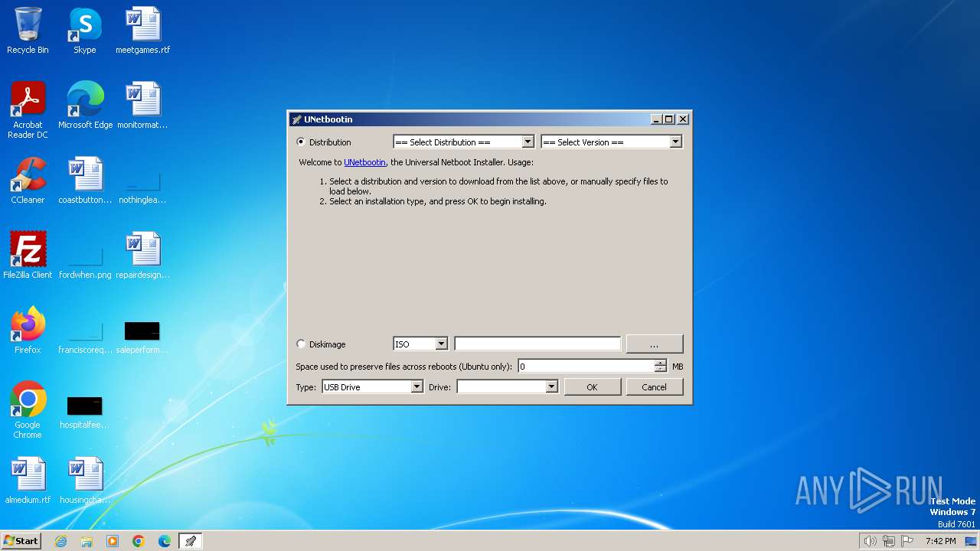
Task: Select repairdesign document icon
Action: point(142,256)
